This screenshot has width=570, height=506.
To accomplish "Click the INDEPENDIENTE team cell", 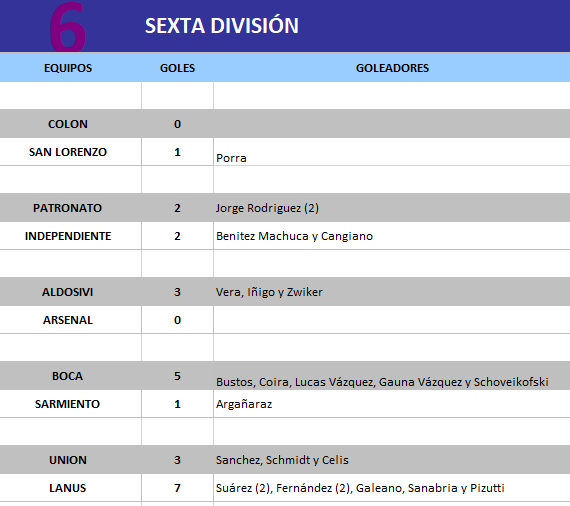I will pyautogui.click(x=68, y=236).
